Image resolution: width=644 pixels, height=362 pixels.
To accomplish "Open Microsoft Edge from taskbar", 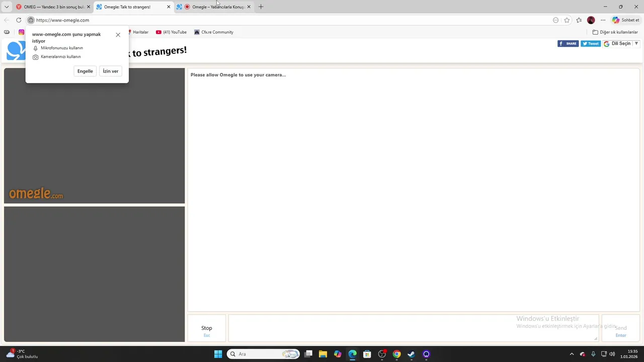I will (x=352, y=354).
